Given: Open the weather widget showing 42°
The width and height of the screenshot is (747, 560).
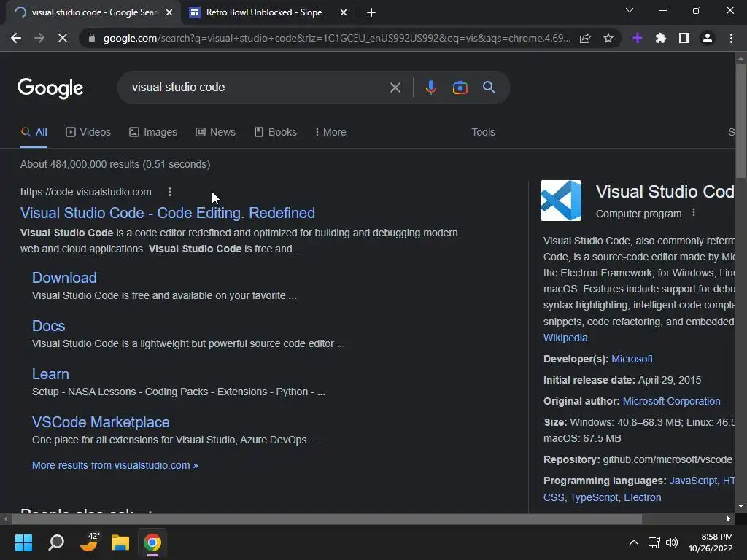Looking at the screenshot, I should (x=89, y=542).
